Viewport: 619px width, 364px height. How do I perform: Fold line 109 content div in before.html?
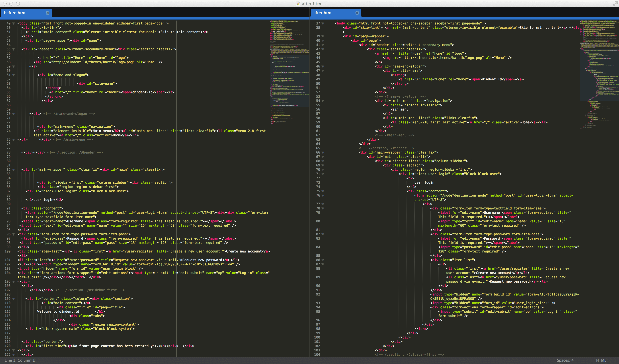point(14,299)
